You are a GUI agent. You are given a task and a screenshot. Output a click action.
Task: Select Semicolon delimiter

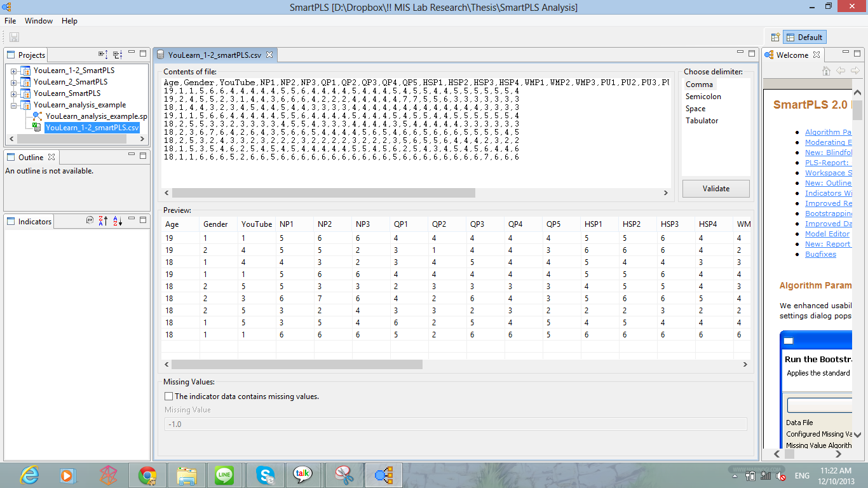point(703,97)
